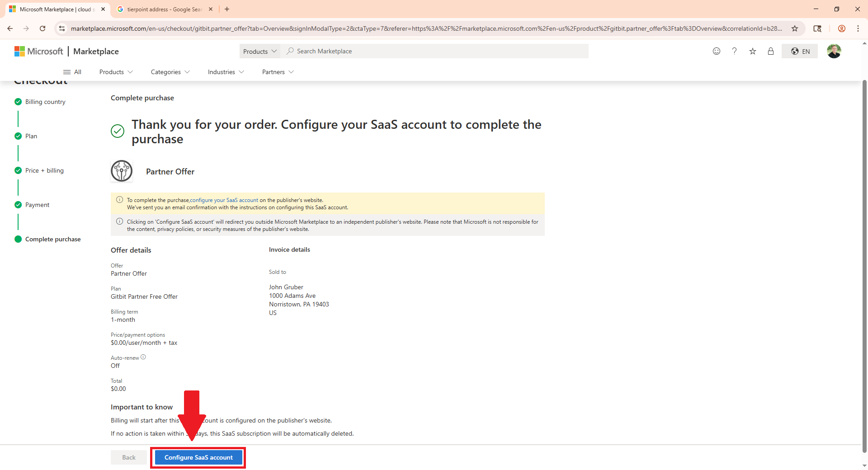The width and height of the screenshot is (868, 470).
Task: Open Chrome profile icon
Action: [842, 28]
